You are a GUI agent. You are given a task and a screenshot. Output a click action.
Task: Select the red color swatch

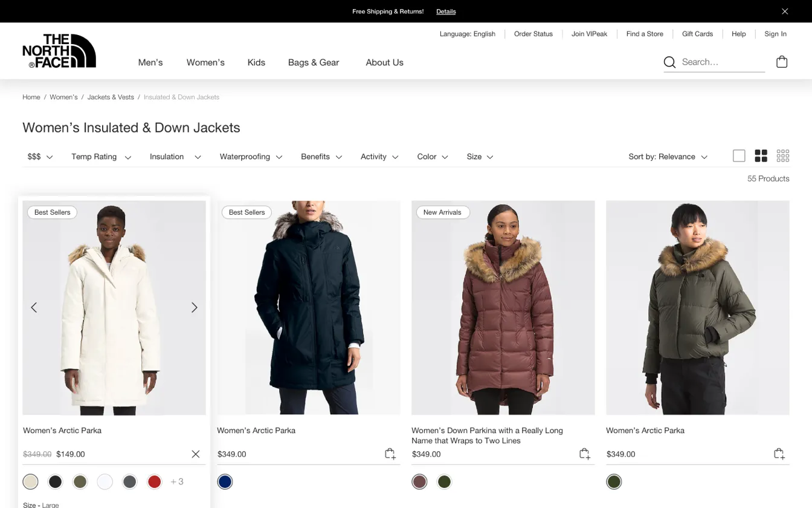click(x=155, y=481)
